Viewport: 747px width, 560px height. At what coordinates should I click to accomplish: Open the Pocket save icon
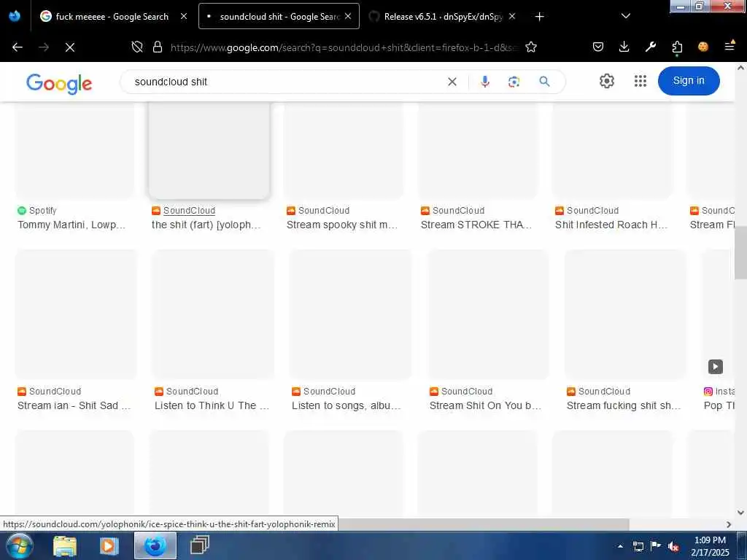598,47
